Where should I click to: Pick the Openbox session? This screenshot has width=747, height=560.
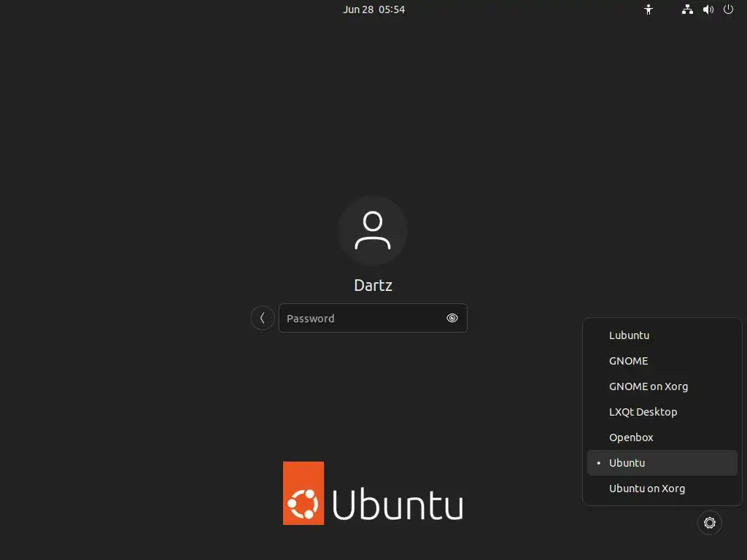click(x=662, y=437)
